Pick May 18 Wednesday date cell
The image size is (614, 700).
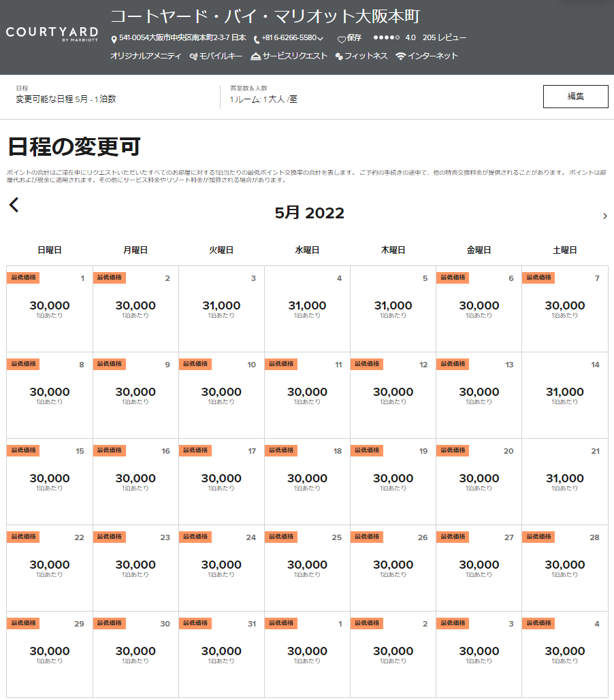coord(307,482)
